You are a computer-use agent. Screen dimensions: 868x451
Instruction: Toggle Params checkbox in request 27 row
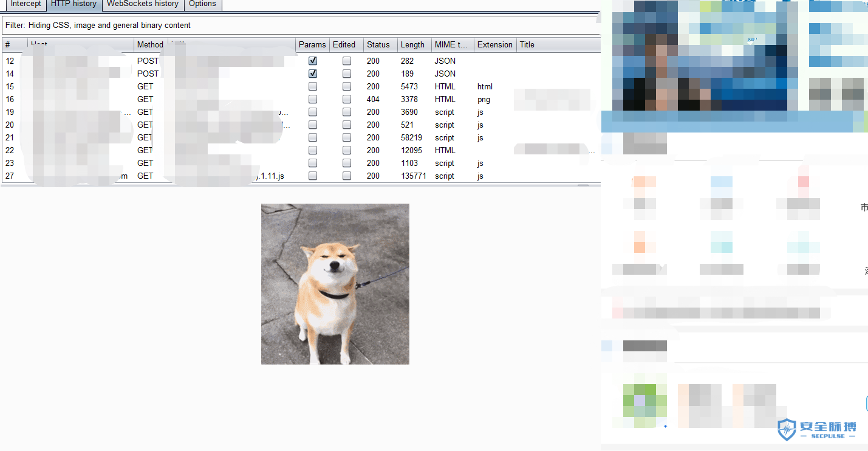[313, 176]
